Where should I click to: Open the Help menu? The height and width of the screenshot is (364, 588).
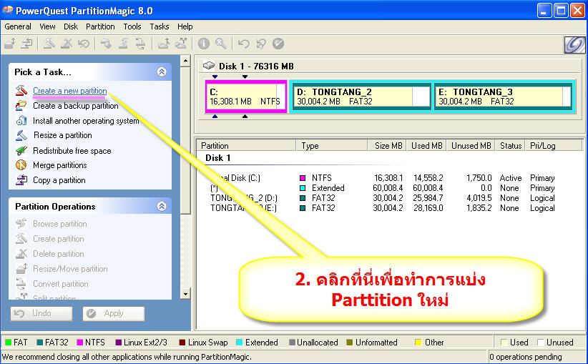185,26
